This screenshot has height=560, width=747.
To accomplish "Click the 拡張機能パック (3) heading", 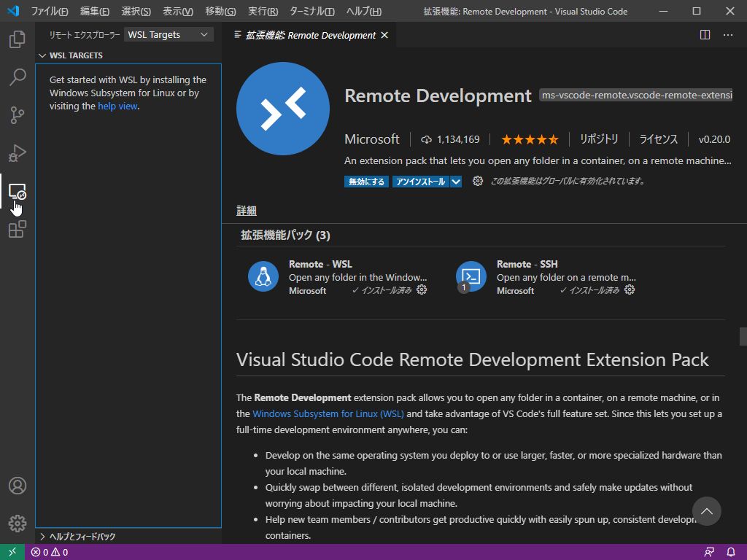I will pyautogui.click(x=285, y=236).
